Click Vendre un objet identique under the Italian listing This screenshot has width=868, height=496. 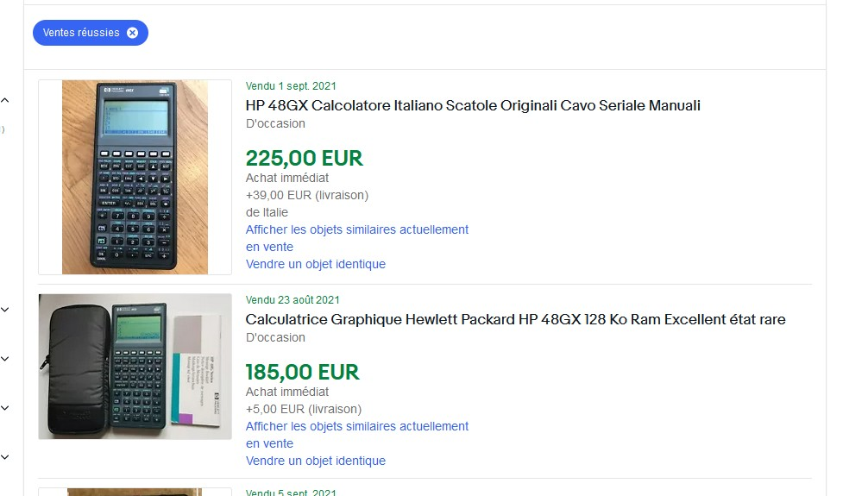[x=315, y=264]
